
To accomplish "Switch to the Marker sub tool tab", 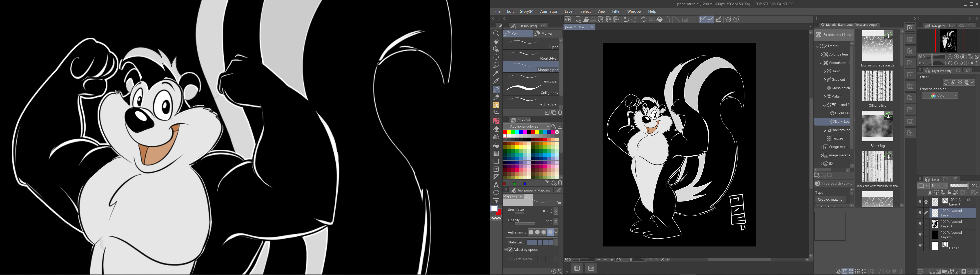I will point(547,33).
